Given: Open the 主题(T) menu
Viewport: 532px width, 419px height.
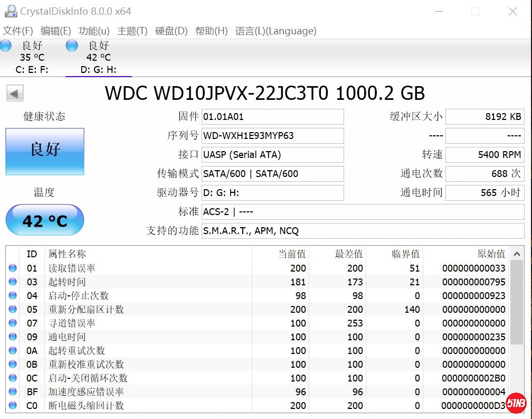Looking at the screenshot, I should [x=132, y=31].
